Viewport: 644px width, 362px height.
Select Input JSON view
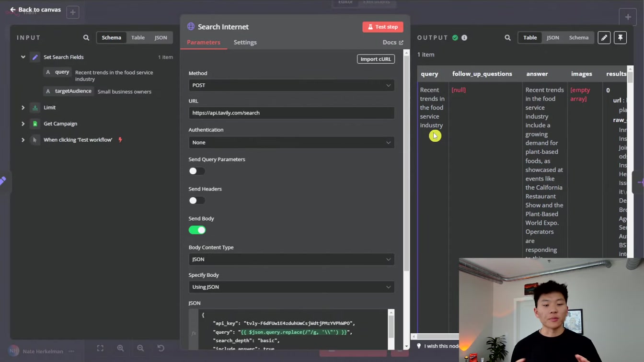coord(161,37)
